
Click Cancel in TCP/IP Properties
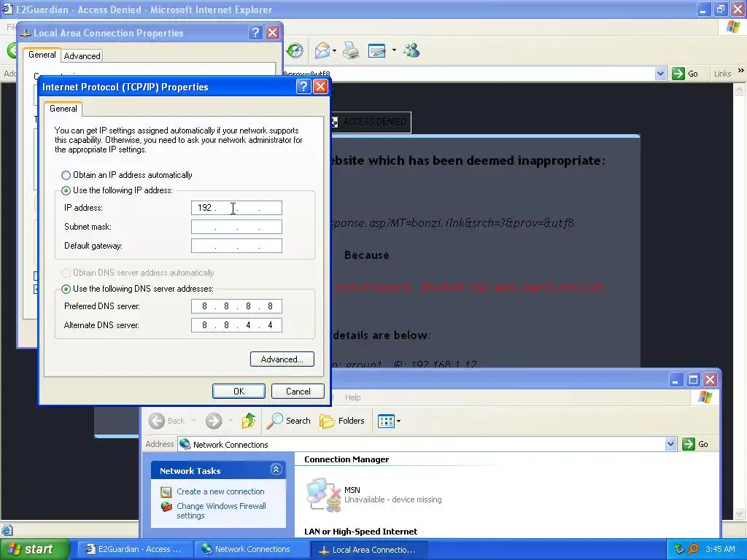coord(298,392)
